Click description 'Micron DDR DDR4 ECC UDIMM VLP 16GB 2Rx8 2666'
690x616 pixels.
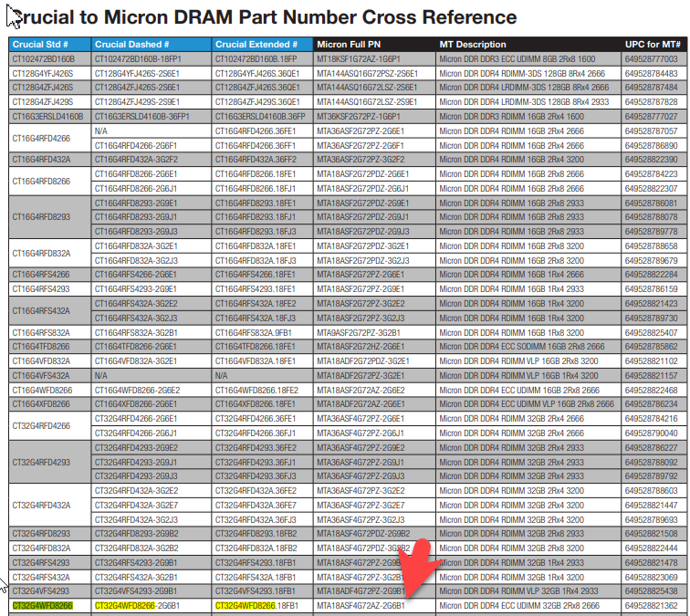[x=527, y=404]
